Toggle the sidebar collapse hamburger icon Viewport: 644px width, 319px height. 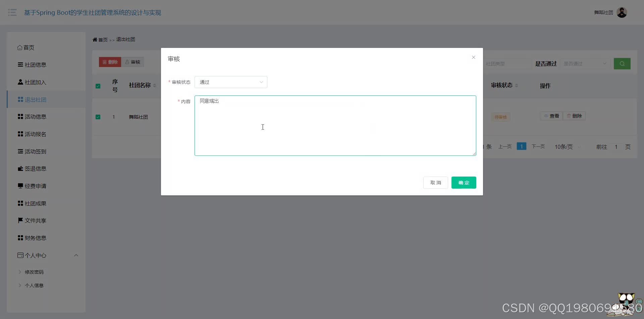12,12
